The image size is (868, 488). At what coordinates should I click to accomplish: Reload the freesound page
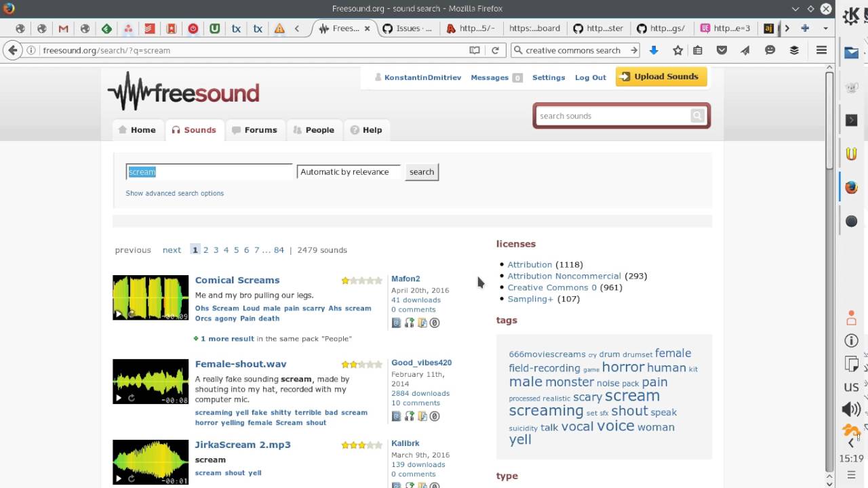point(495,50)
